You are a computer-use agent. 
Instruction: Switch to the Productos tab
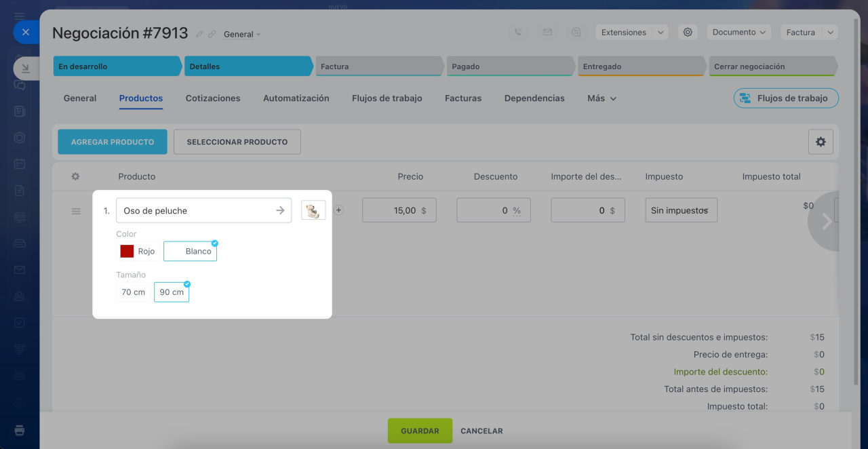click(x=141, y=98)
